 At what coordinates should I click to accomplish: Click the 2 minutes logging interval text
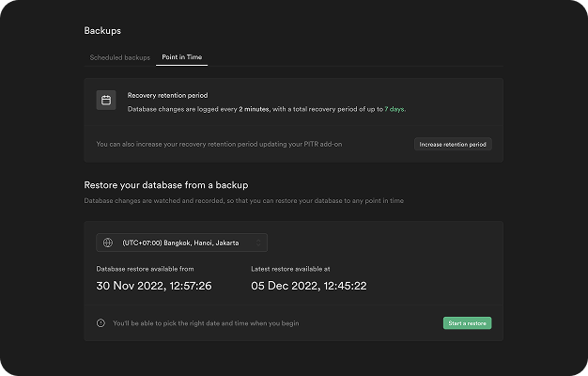[x=254, y=109]
